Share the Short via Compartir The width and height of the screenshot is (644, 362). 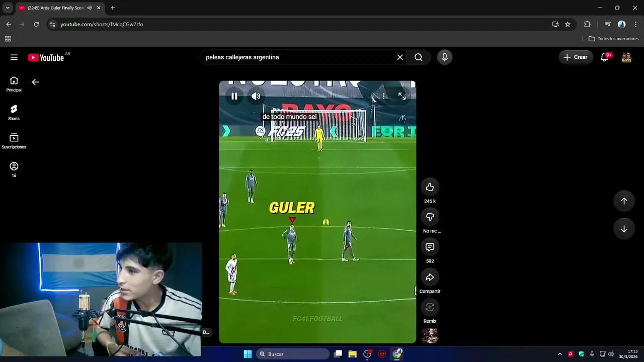pyautogui.click(x=430, y=277)
